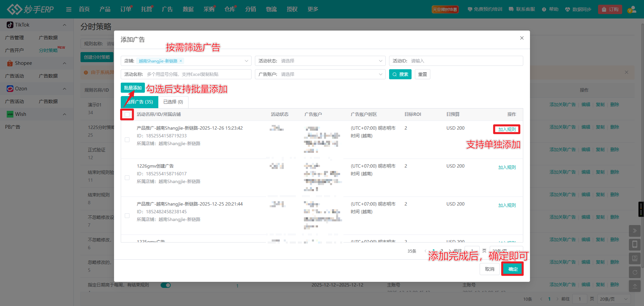The width and height of the screenshot is (644, 306).
Task: Click the 活动ID input field
Action: click(x=465, y=61)
